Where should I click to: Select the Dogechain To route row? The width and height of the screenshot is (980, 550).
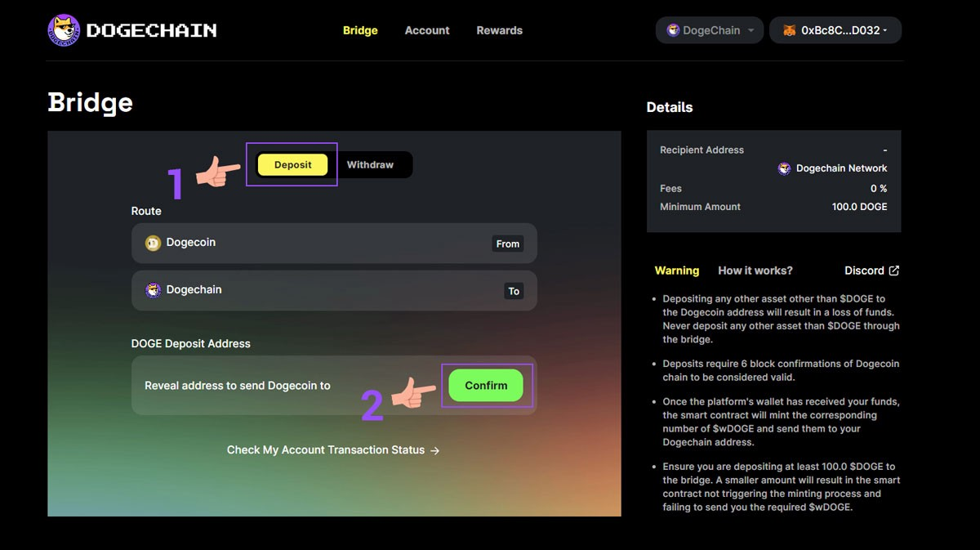point(334,290)
